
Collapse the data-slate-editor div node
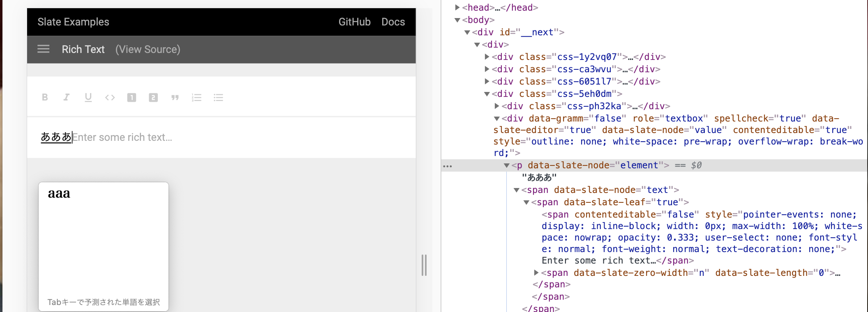[496, 118]
